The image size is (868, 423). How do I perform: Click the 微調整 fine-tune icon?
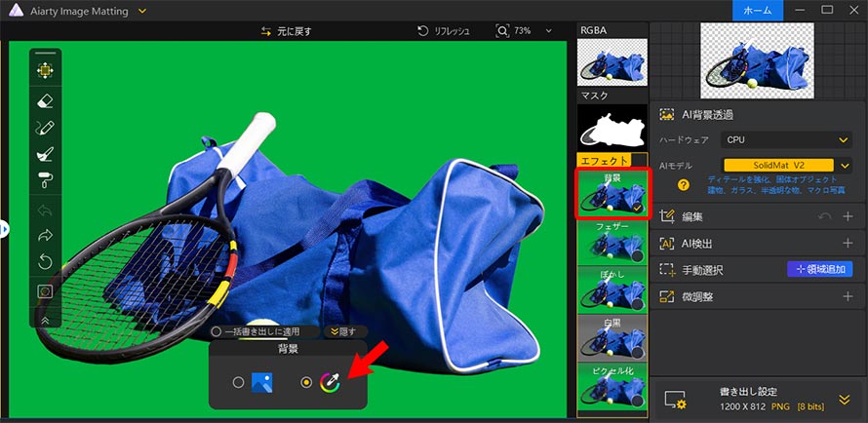[667, 297]
